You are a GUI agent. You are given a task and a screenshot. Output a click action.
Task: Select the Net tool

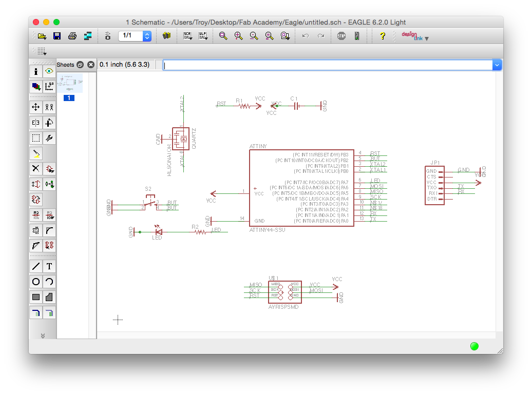click(x=49, y=312)
